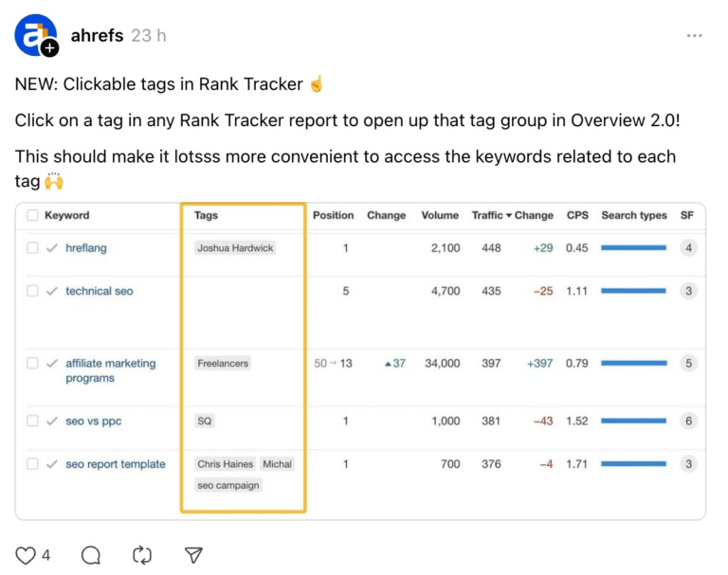Like the post with heart icon
This screenshot has height=575, width=728.
point(25,554)
